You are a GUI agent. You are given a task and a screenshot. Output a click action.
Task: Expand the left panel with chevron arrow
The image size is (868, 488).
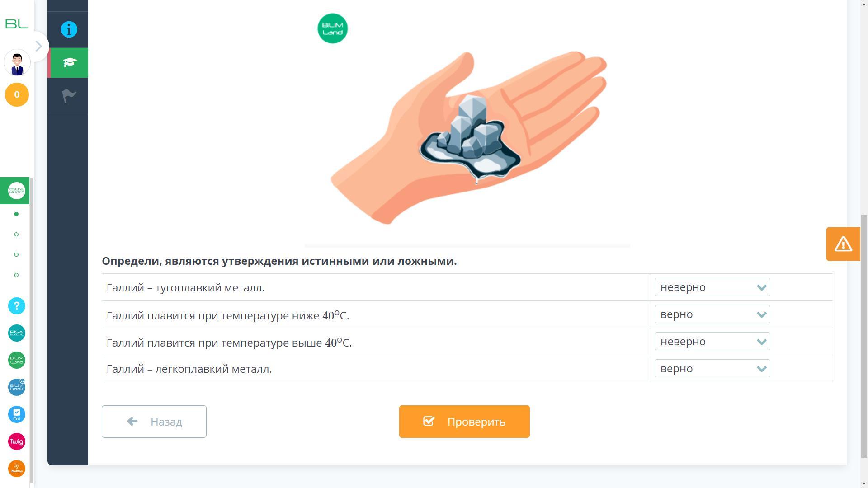pos(39,46)
